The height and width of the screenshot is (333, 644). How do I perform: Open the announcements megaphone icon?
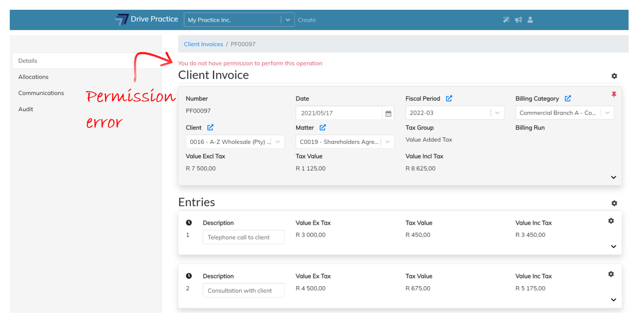[x=518, y=20]
